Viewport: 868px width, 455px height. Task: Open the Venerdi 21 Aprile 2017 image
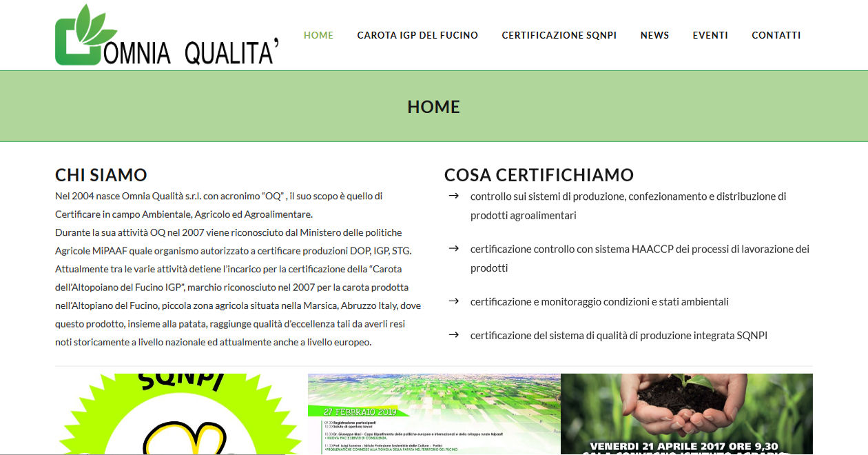(x=687, y=414)
